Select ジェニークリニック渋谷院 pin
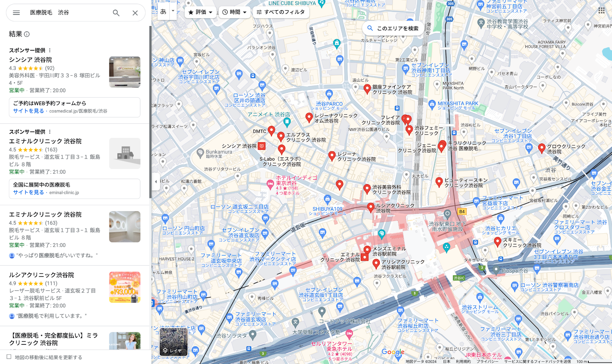 [x=441, y=148]
